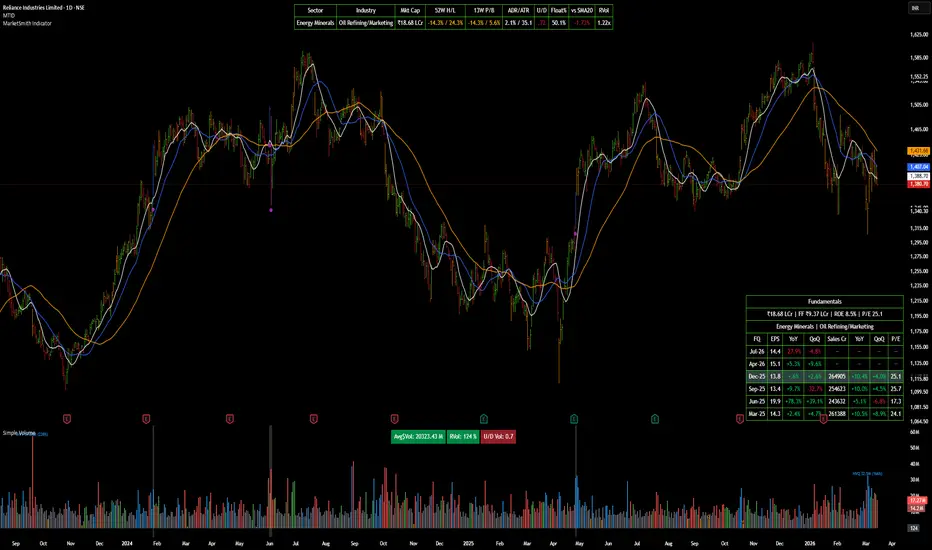Click the Sales Cr column header

point(837,339)
